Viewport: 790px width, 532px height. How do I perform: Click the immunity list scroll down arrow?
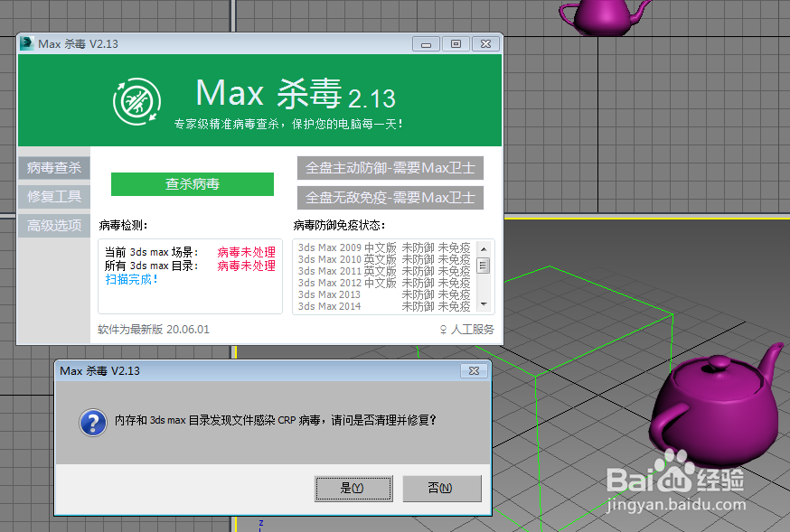484,304
